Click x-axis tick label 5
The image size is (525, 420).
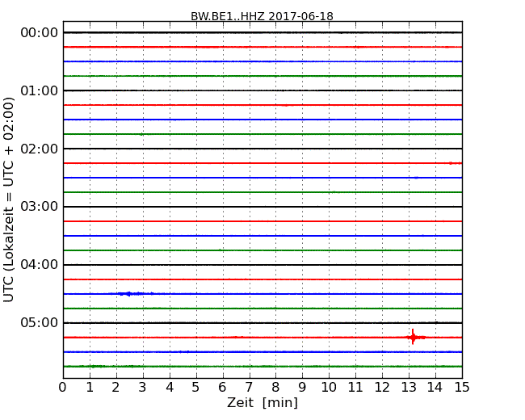[196, 388]
